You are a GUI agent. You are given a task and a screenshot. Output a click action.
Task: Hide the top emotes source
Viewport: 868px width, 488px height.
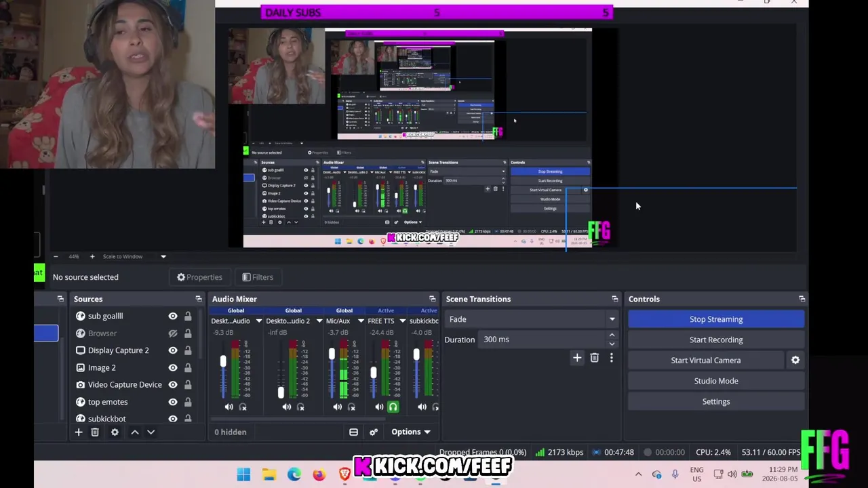point(173,402)
